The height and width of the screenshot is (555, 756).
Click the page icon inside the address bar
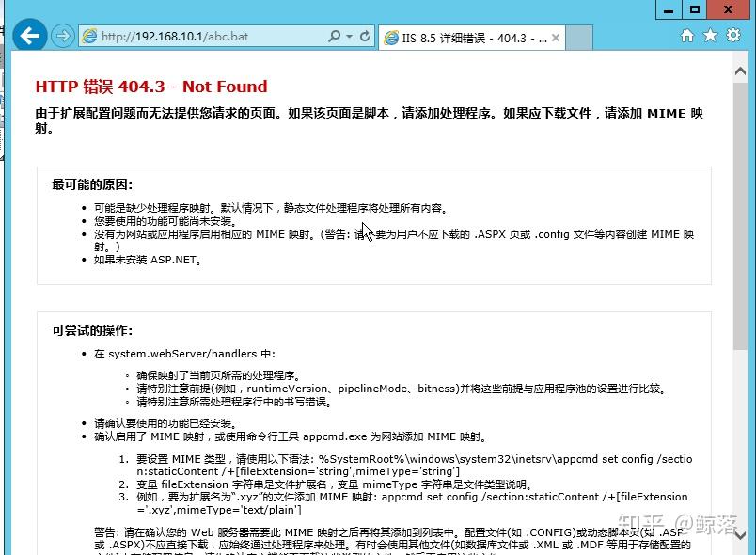[88, 37]
